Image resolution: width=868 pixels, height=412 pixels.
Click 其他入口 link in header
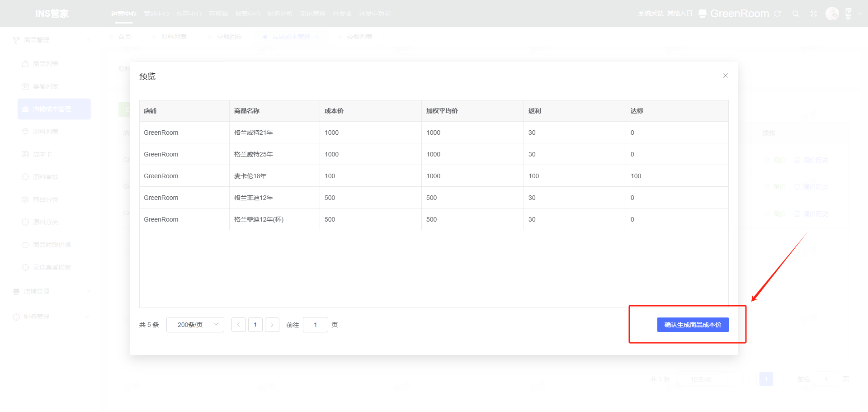point(680,13)
